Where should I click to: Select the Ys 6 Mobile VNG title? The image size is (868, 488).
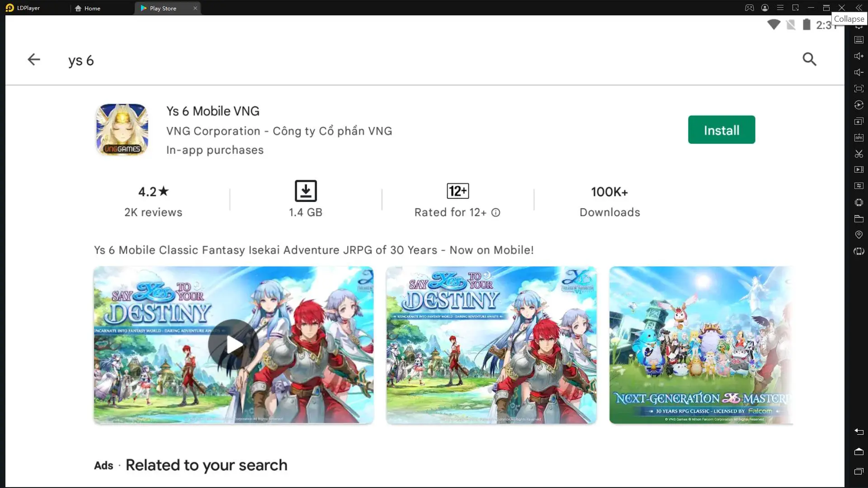point(212,111)
